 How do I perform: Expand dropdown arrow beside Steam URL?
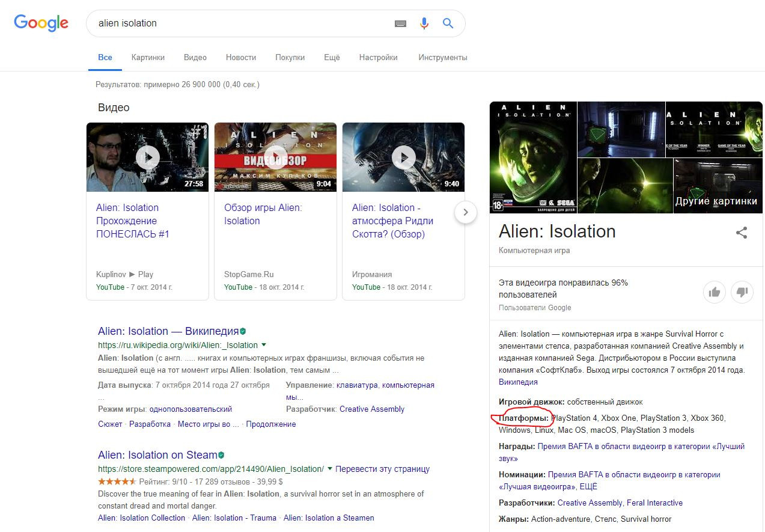(x=330, y=469)
